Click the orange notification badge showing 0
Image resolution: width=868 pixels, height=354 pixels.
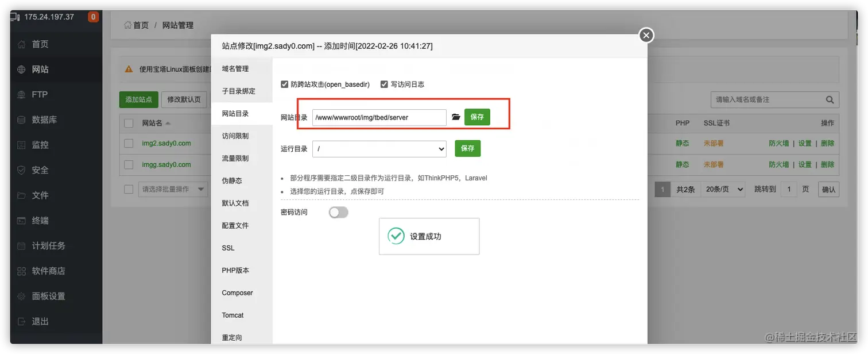(93, 17)
